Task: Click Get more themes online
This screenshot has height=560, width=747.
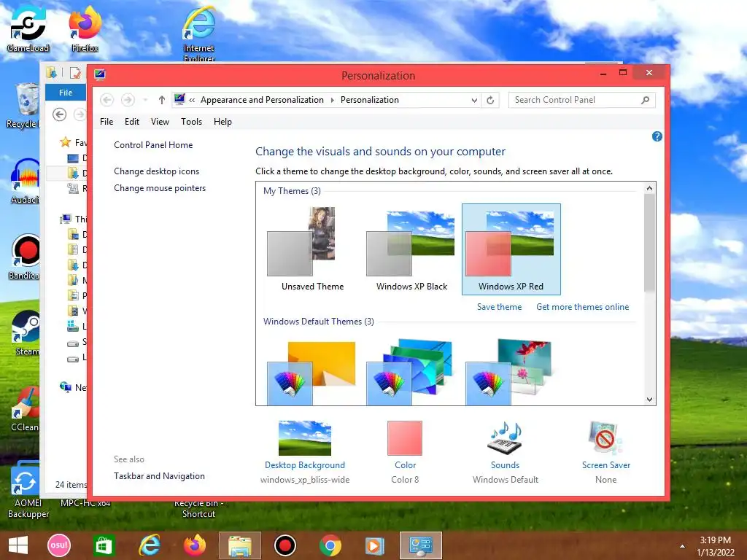Action: click(x=583, y=307)
